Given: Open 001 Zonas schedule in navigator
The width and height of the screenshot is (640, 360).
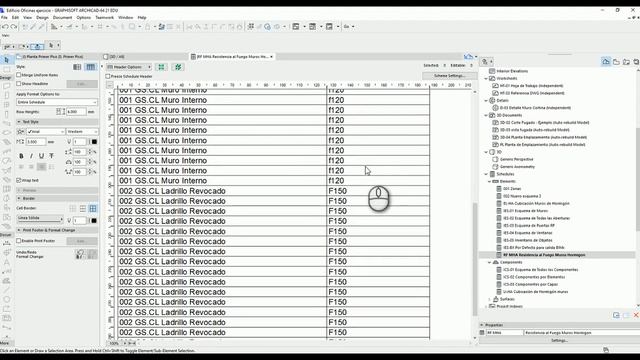Looking at the screenshot, I should point(512,189).
